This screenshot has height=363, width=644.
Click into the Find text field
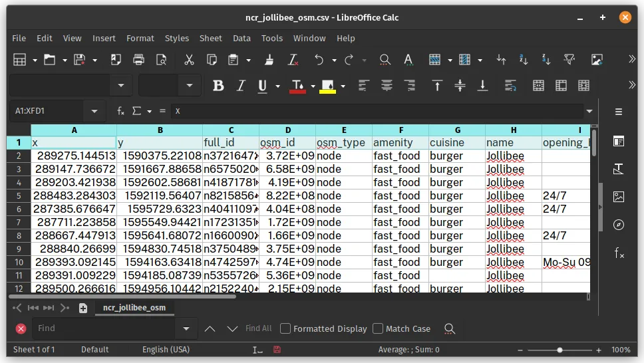tap(104, 328)
